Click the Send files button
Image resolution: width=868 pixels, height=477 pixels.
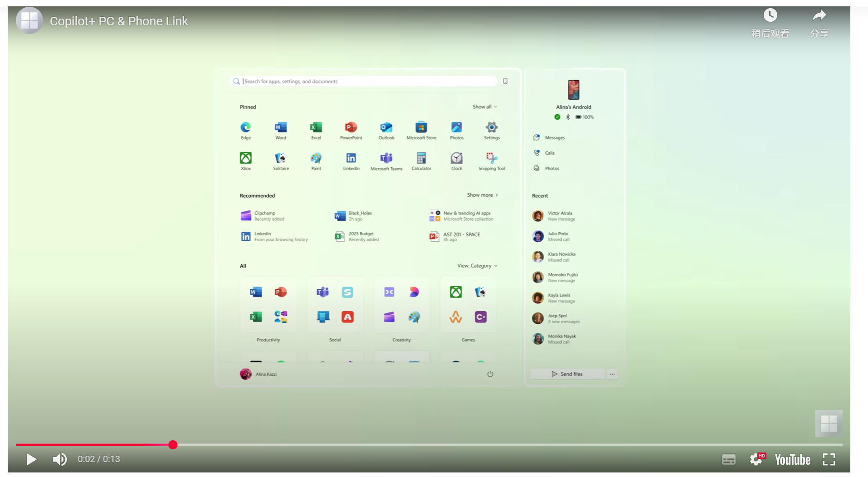(x=567, y=374)
